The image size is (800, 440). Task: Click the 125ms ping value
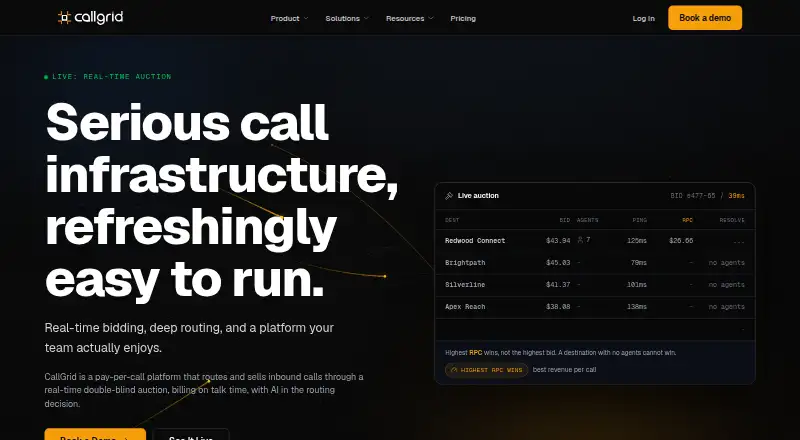(x=637, y=240)
